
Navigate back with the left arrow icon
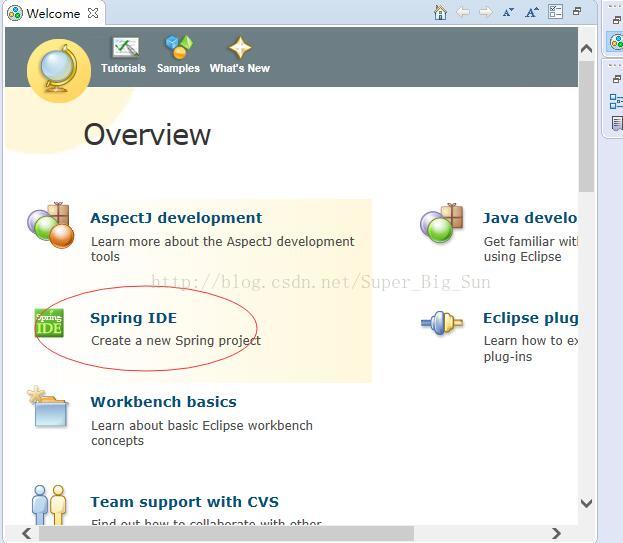click(463, 12)
